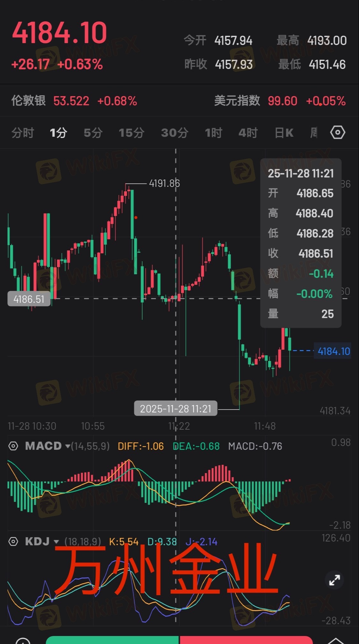
Task: Tap the green buy button
Action: point(112,640)
